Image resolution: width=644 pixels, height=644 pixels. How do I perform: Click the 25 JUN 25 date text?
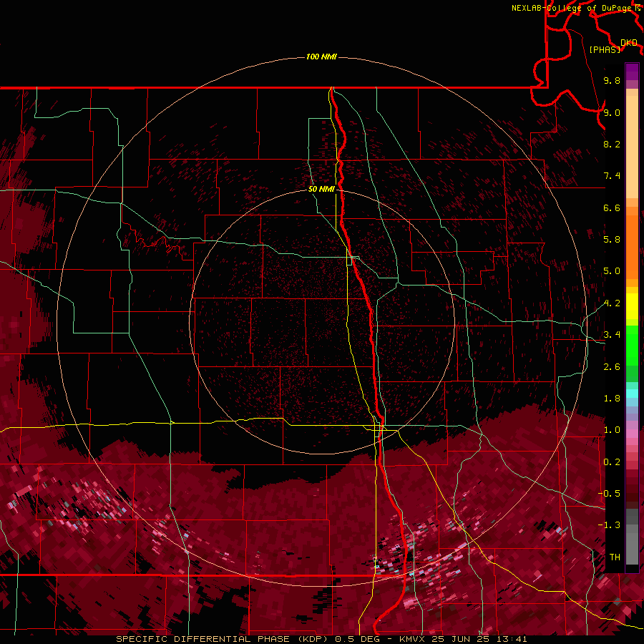pos(459,639)
